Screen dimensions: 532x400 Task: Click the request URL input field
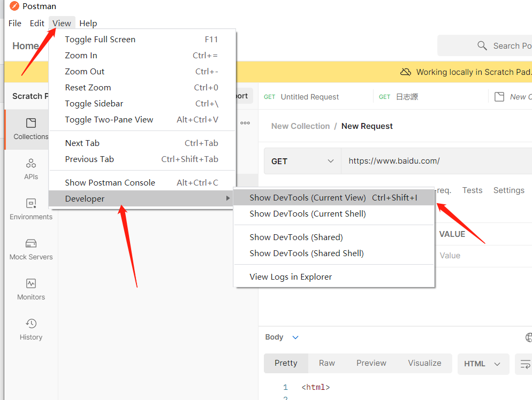[437, 161]
